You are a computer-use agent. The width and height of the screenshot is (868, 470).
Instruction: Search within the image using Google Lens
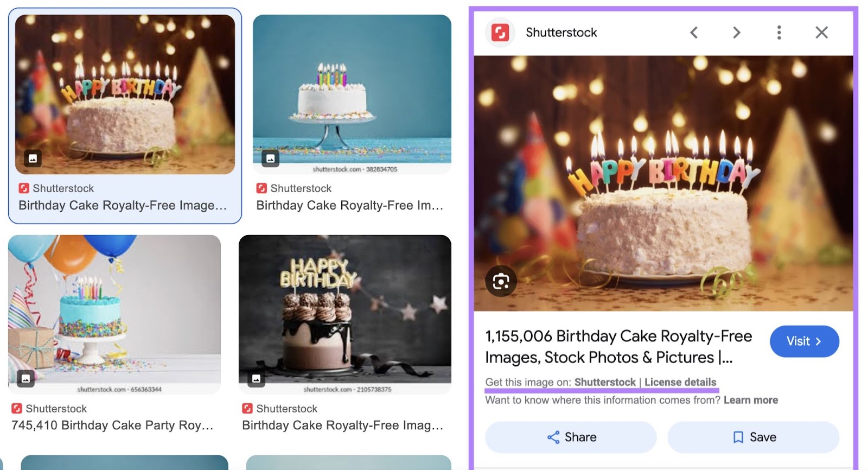click(502, 280)
